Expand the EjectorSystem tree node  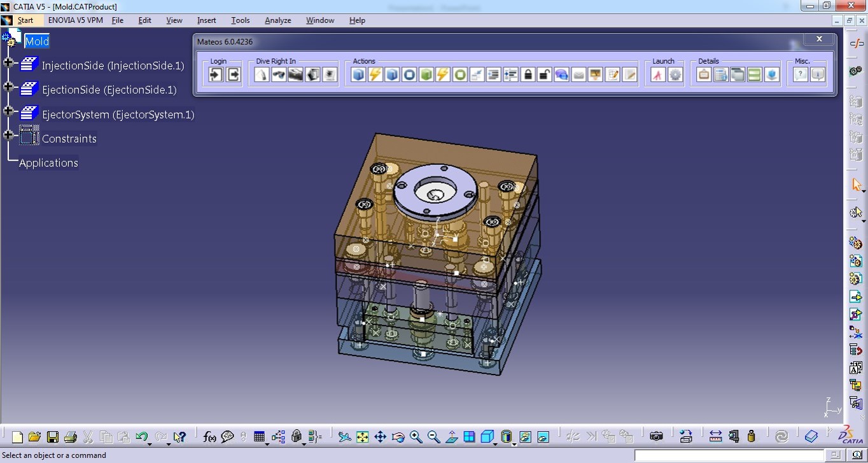(x=8, y=111)
